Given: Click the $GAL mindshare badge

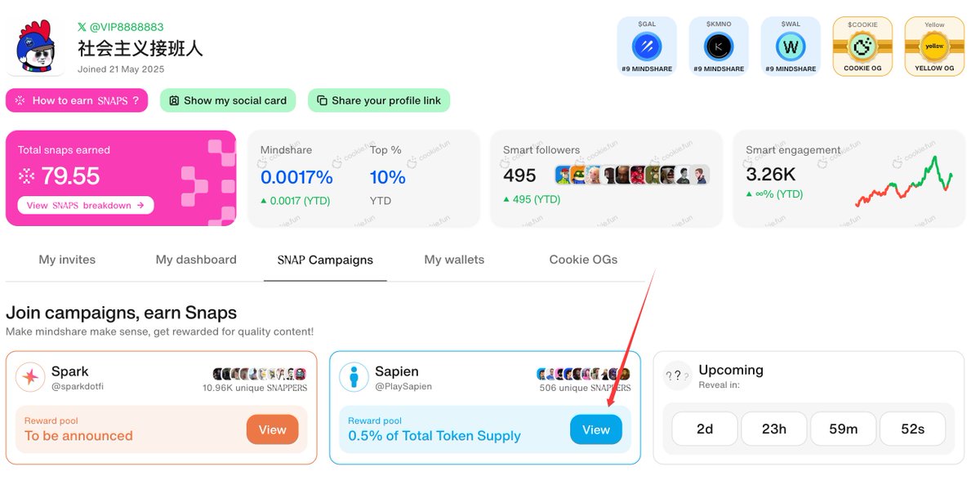Looking at the screenshot, I should (647, 47).
